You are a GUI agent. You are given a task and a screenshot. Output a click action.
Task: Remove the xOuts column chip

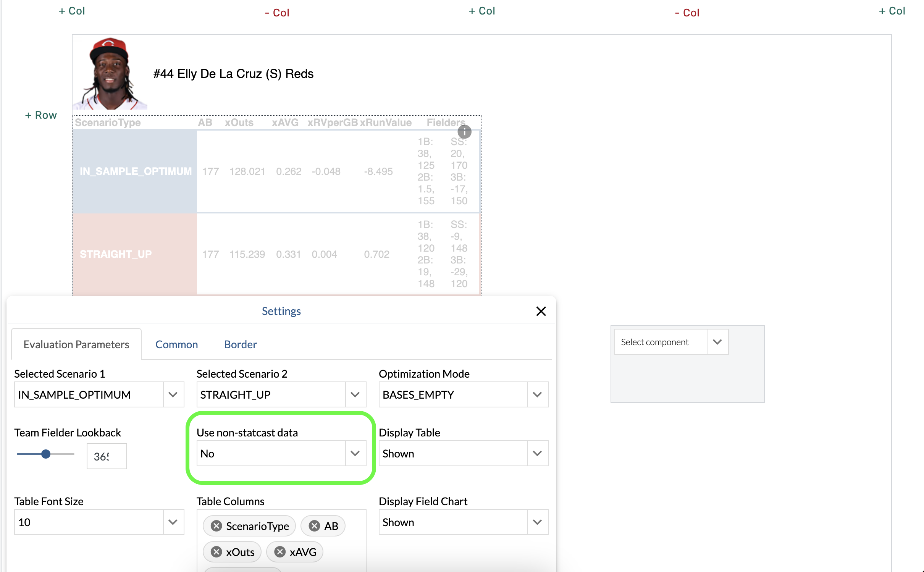(216, 552)
